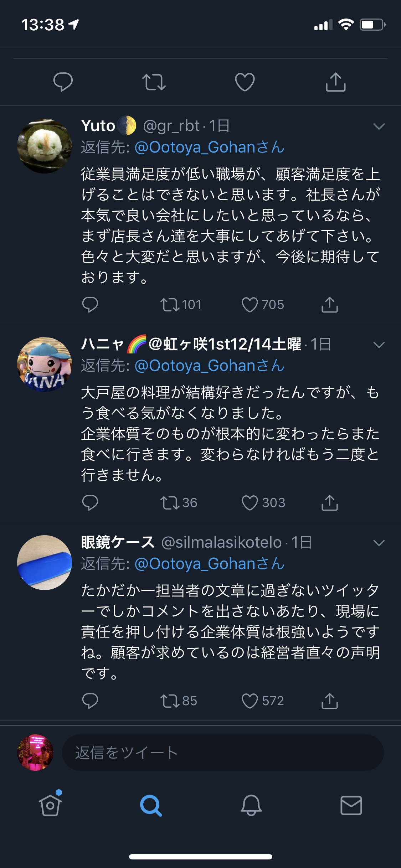Viewport: 401px width, 868px height.
Task: Open the Messages envelope tab
Action: pos(351,805)
